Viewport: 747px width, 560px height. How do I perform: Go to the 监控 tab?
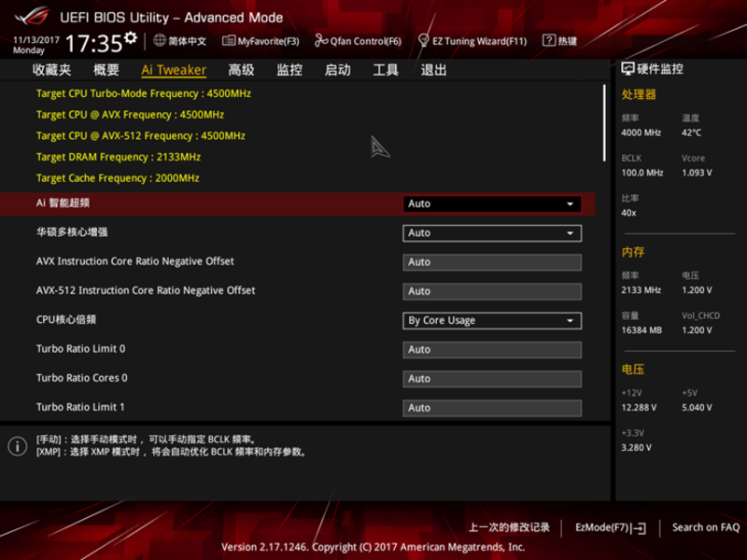pyautogui.click(x=289, y=70)
